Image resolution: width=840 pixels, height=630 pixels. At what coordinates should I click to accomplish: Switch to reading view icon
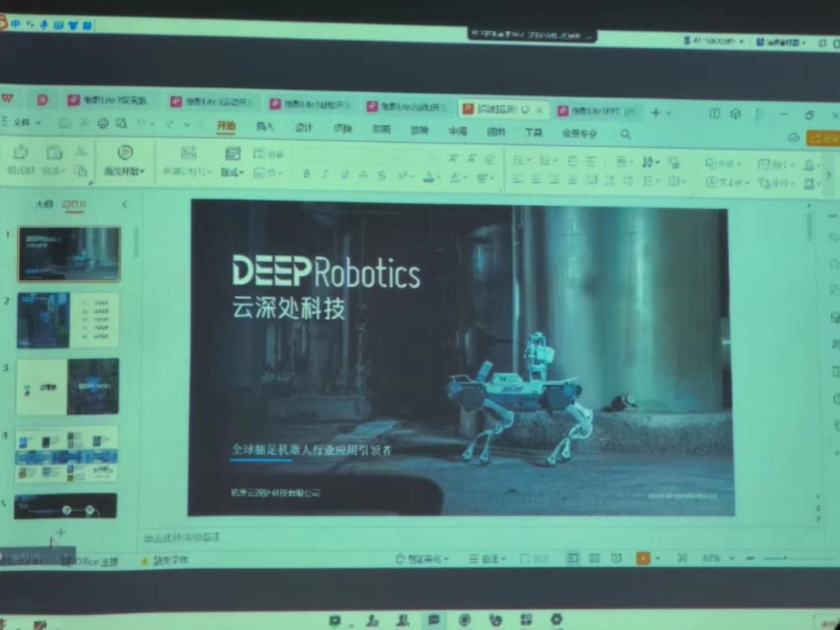coord(616,558)
